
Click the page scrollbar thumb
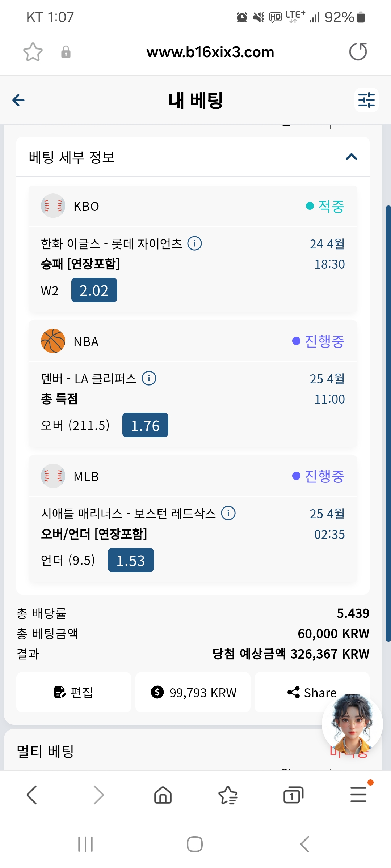[x=388, y=423]
